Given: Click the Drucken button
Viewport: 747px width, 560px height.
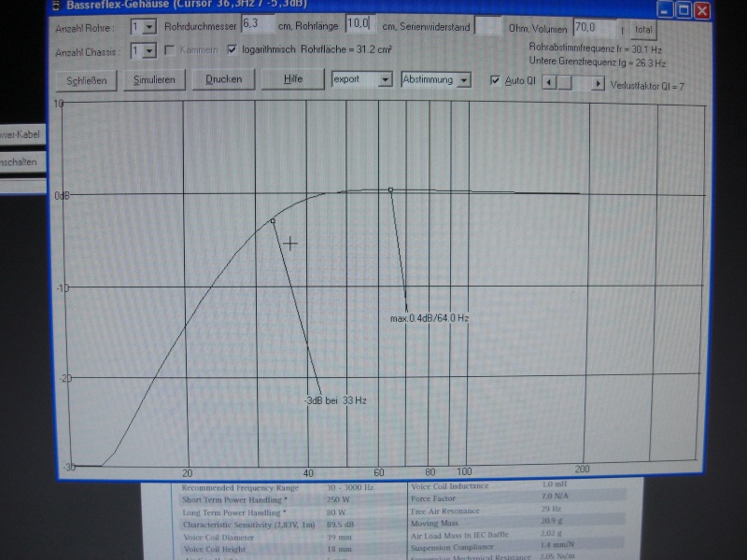Looking at the screenshot, I should click(x=223, y=79).
